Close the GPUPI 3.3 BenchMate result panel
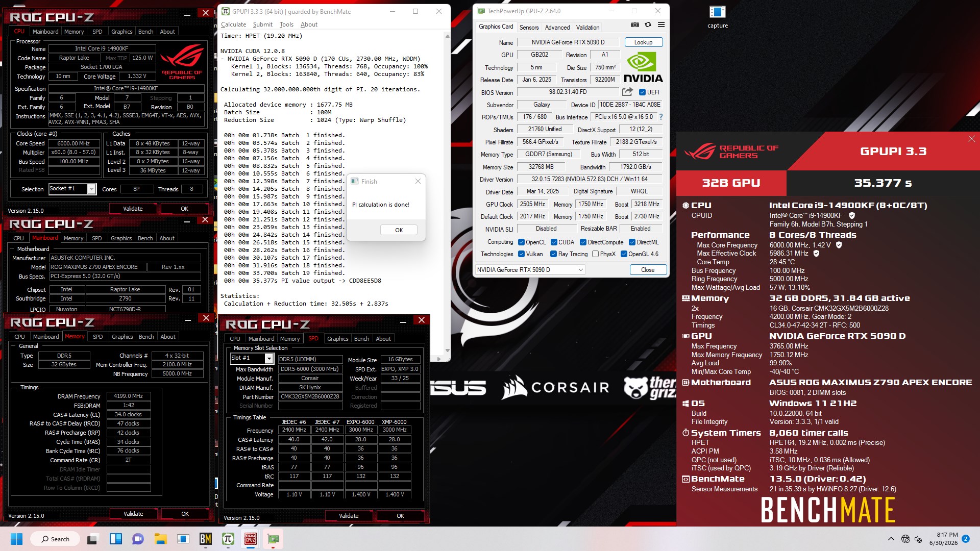The height and width of the screenshot is (551, 980). tap(971, 139)
